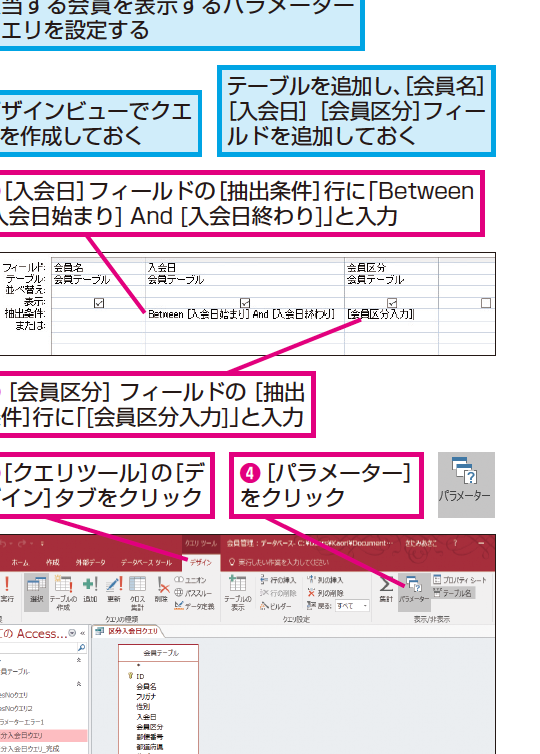Click the 実行したい作業を入力してください search box
The height and width of the screenshot is (754, 540).
[x=279, y=562]
